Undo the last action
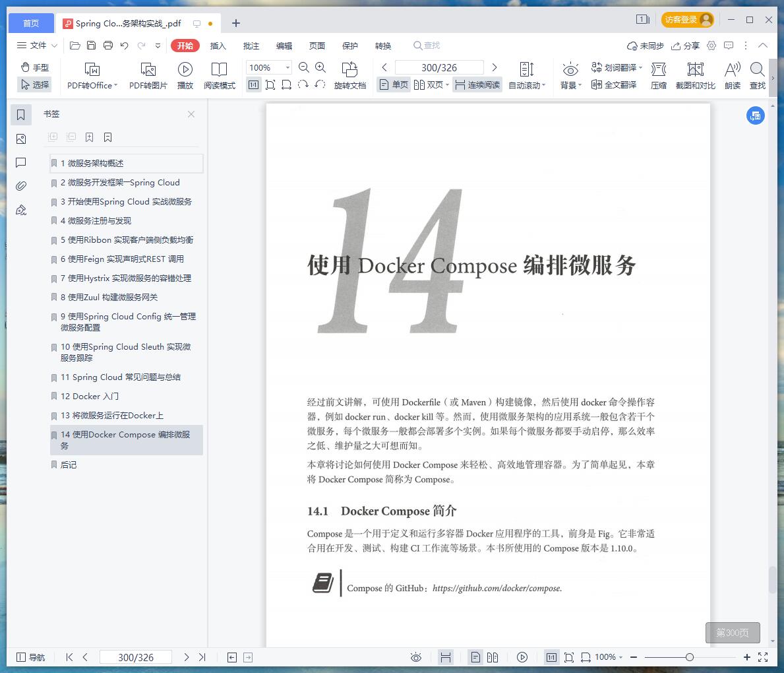Viewport: 784px width, 673px height. click(125, 46)
